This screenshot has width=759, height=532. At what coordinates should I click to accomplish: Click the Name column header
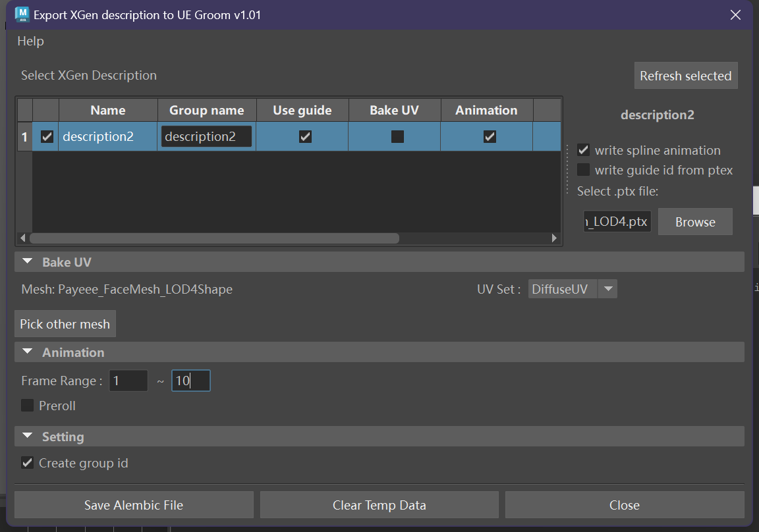108,110
